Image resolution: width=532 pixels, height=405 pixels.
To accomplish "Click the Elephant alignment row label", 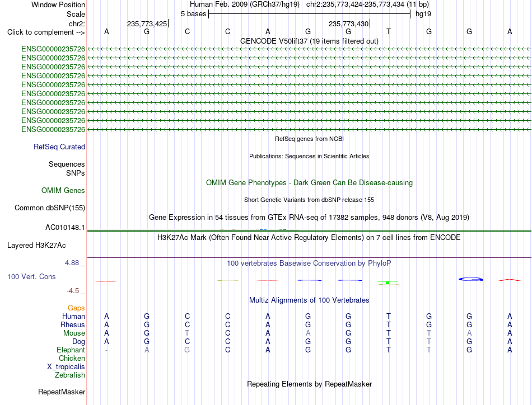I will tap(71, 350).
